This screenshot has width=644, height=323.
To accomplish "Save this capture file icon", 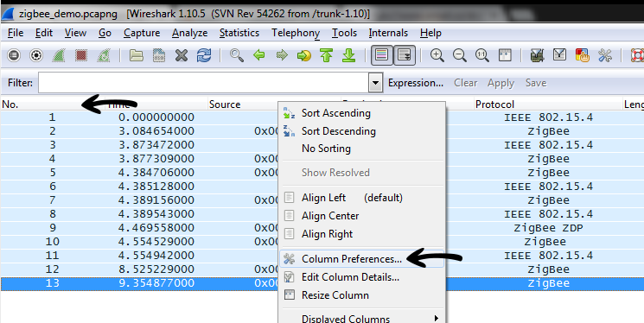I will [x=159, y=55].
